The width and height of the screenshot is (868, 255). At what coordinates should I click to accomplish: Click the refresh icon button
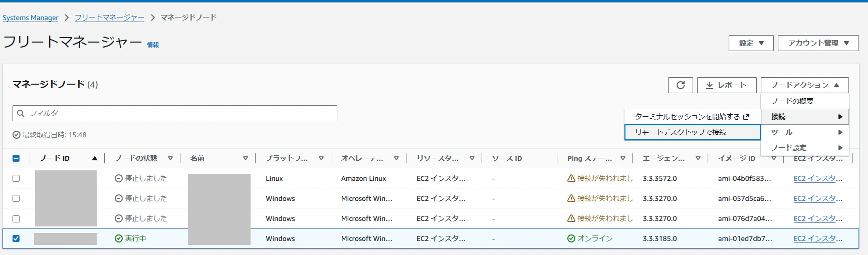pos(681,85)
